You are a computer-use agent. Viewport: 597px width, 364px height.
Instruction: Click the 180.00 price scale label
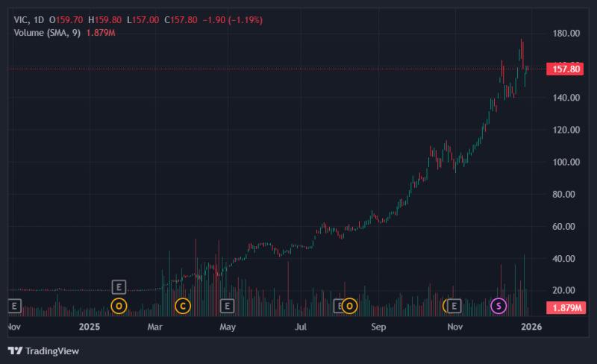(x=566, y=34)
